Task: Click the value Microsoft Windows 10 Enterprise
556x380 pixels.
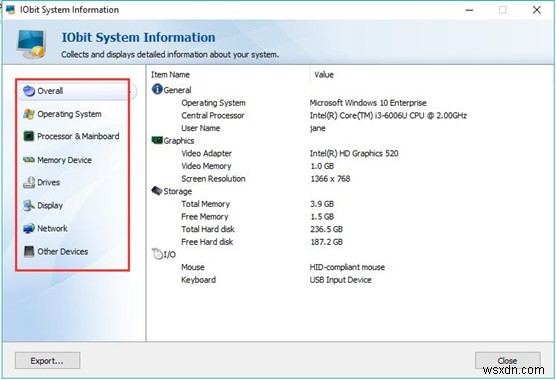Action: click(368, 103)
